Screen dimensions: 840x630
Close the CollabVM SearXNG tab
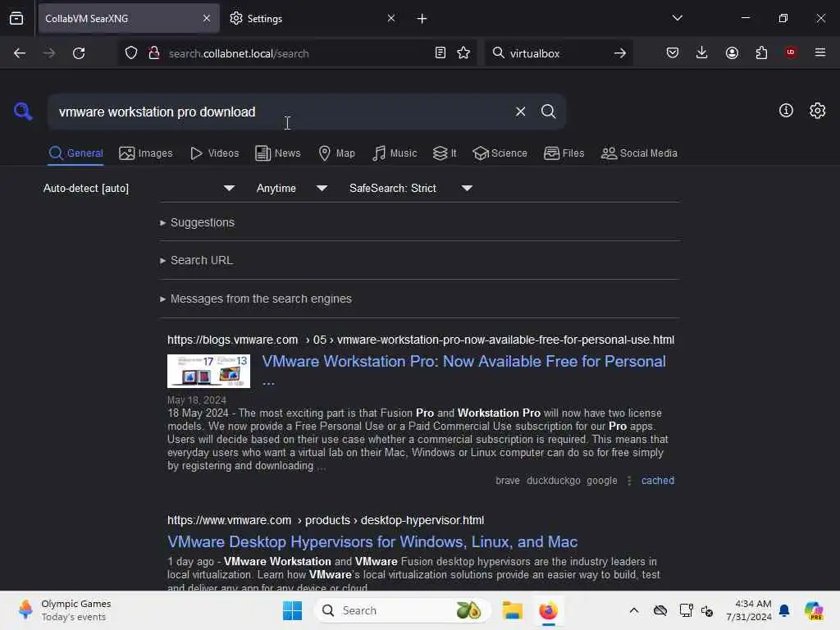[207, 18]
